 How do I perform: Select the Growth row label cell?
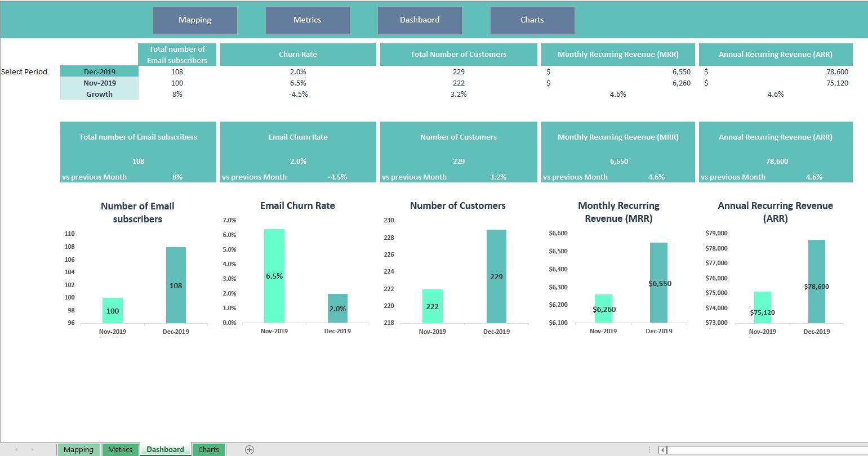click(x=99, y=94)
